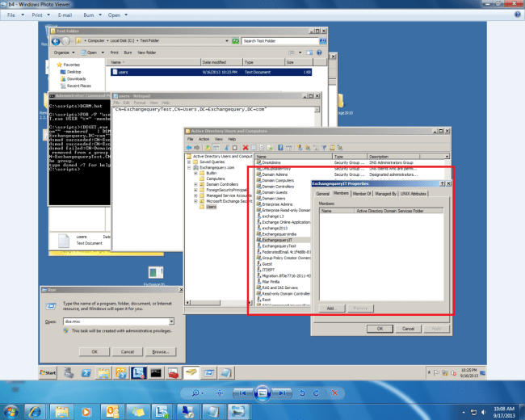Expand the Burn dropdown menu
Image resolution: width=525 pixels, height=420 pixels.
point(90,15)
